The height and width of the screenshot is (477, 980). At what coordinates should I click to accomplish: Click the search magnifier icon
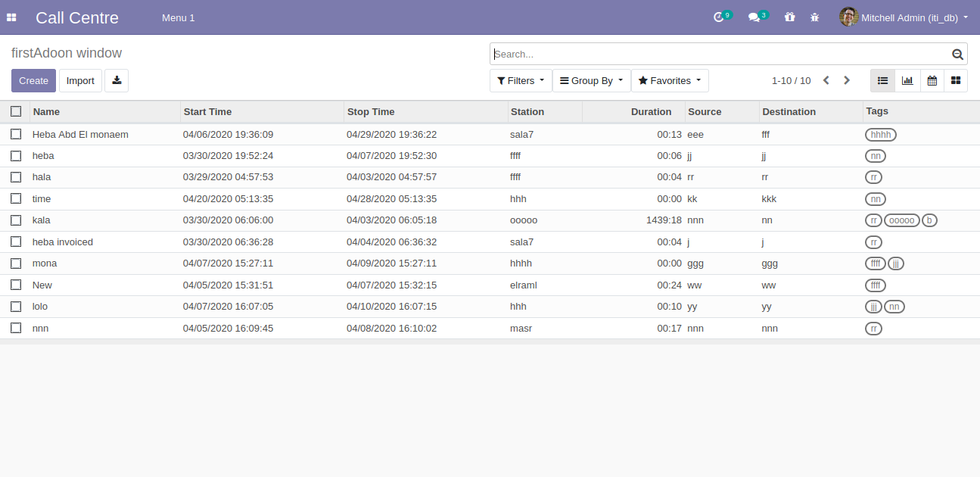tap(957, 53)
